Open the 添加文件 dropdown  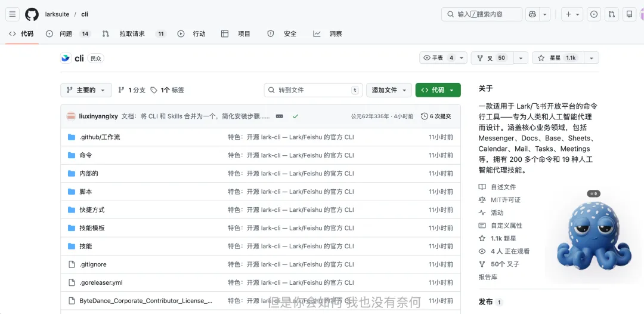tap(389, 90)
